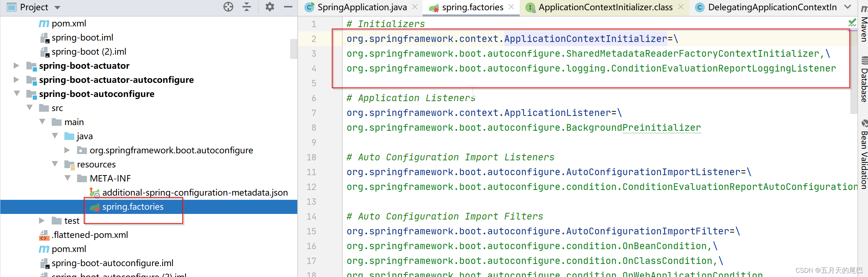The width and height of the screenshot is (868, 277).
Task: Switch to spring.factories editor tab
Action: (473, 7)
